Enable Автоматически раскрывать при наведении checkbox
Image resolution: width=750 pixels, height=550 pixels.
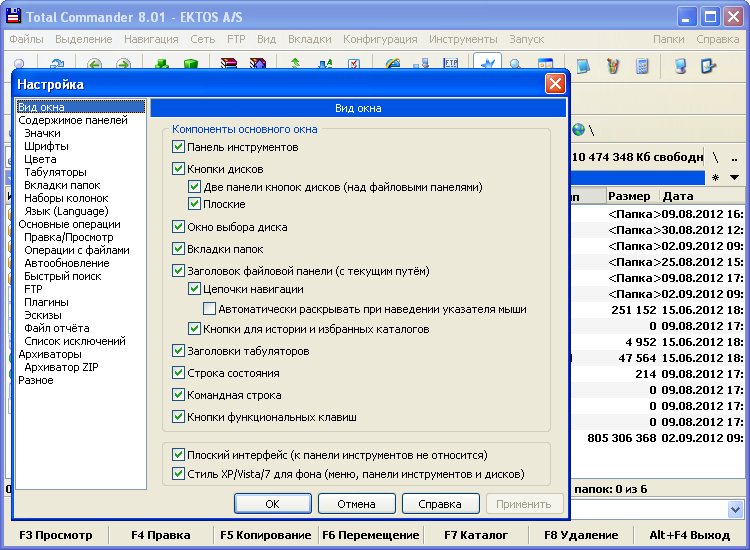[x=209, y=308]
